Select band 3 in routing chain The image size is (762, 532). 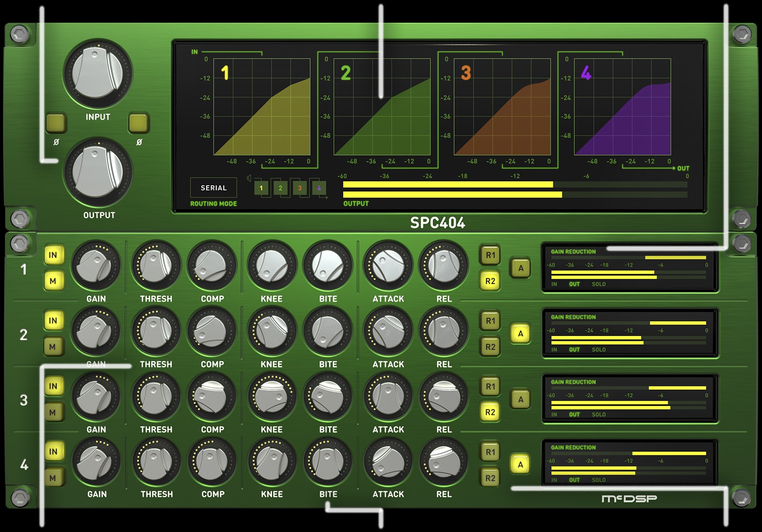click(x=300, y=188)
